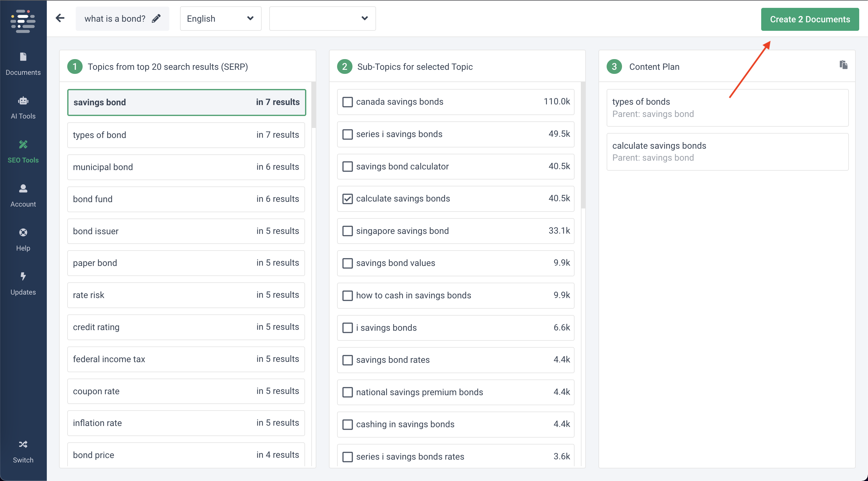Edit keyword with the pencil icon
The width and height of the screenshot is (868, 481).
tap(156, 19)
